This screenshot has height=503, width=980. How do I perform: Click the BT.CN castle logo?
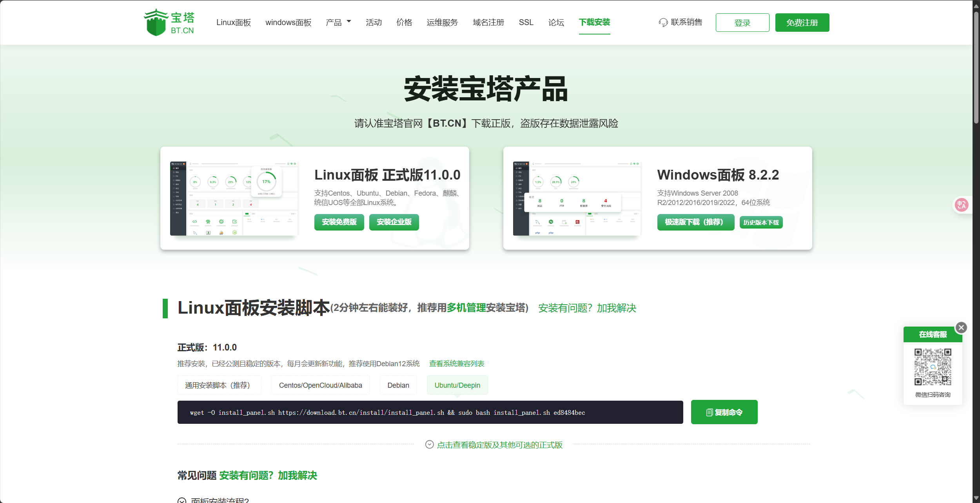169,22
